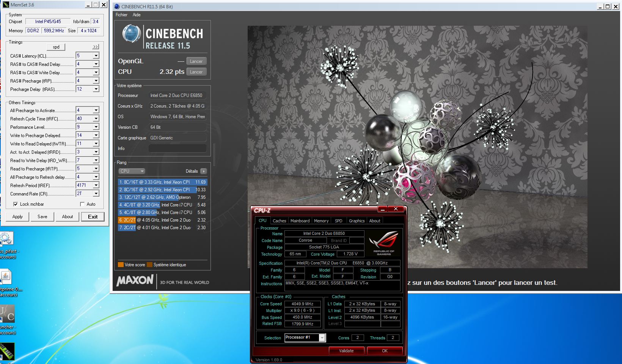Open the All Precharge to Activate dropdown
Viewport: 622px width, 364px height.
96,110
